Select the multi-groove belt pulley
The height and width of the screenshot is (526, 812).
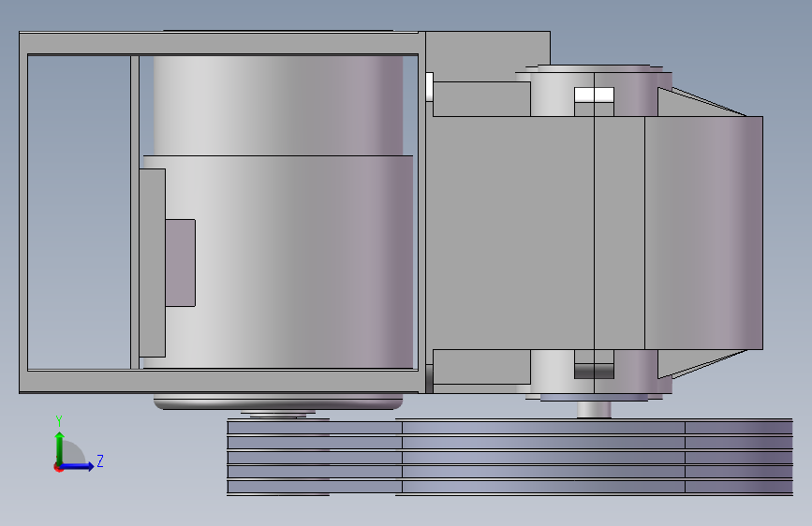[510, 458]
